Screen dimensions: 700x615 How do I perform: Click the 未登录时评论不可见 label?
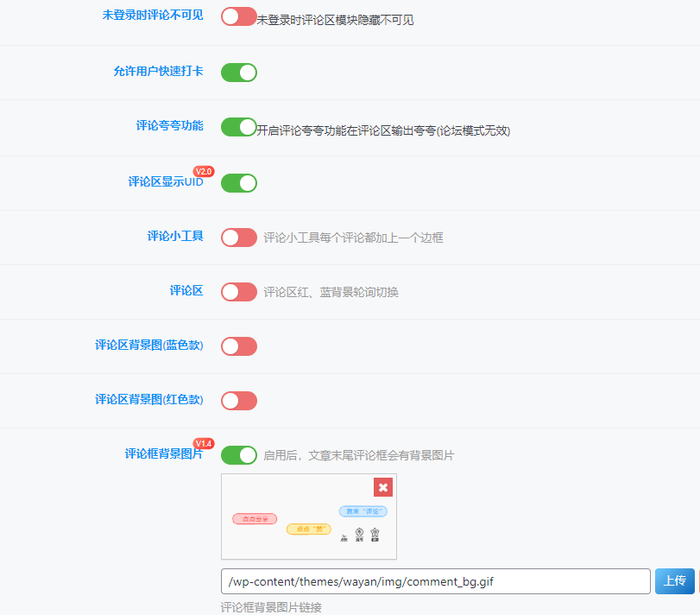pyautogui.click(x=153, y=16)
